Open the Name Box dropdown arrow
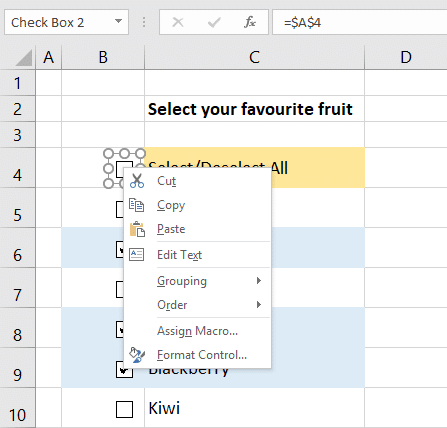The image size is (447, 428). coord(118,22)
